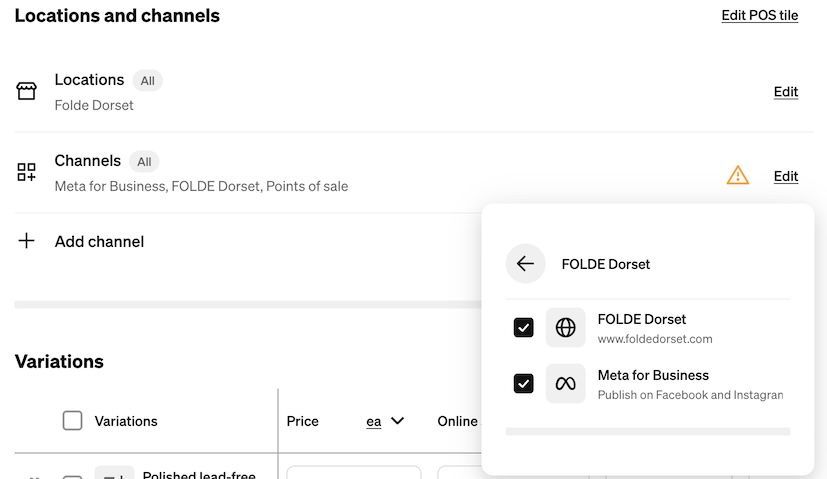The width and height of the screenshot is (827, 479).
Task: Edit the Channels setting
Action: coord(786,176)
